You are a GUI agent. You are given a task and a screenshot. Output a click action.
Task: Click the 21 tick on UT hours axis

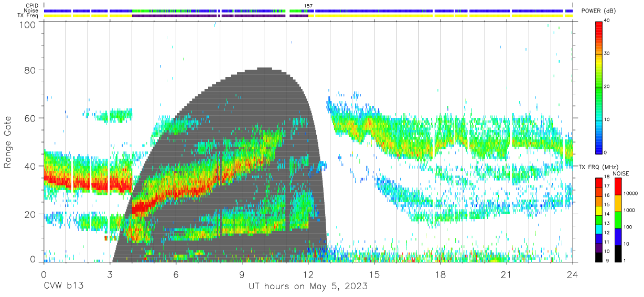click(506, 274)
